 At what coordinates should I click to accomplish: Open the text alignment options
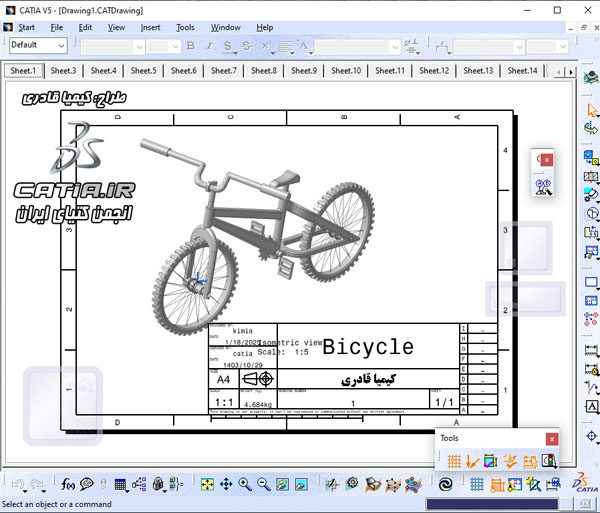pos(285,47)
